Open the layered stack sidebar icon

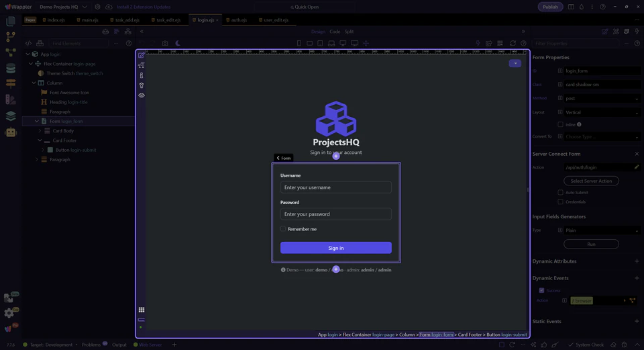pyautogui.click(x=11, y=116)
